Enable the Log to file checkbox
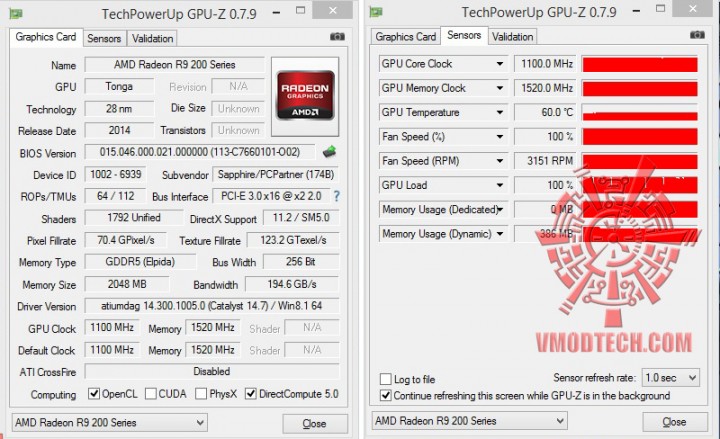 point(385,379)
